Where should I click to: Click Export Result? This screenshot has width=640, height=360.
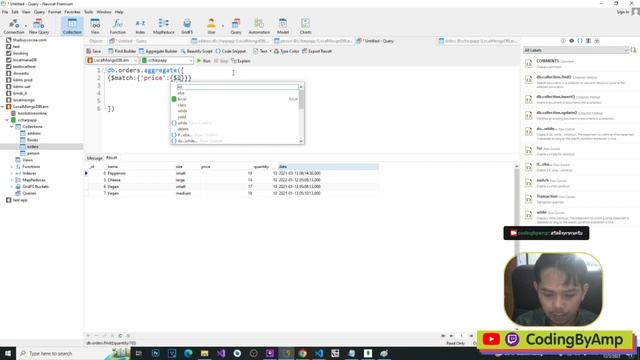pyautogui.click(x=317, y=51)
